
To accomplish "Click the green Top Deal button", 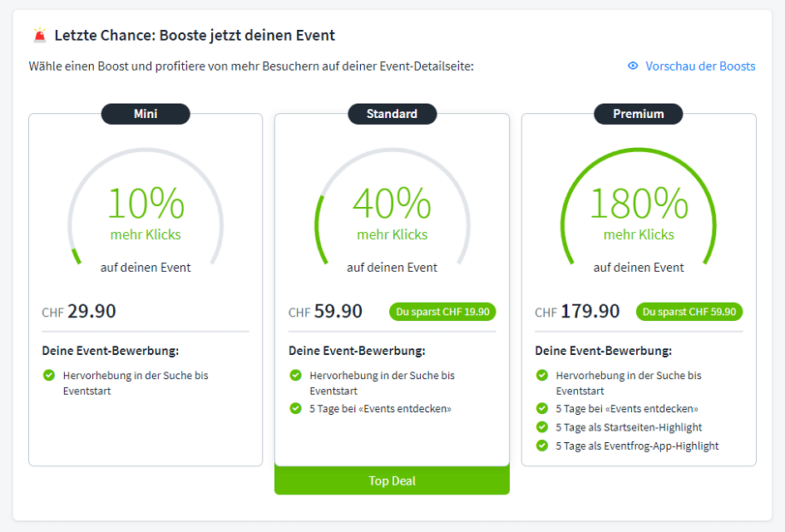I will click(x=392, y=480).
